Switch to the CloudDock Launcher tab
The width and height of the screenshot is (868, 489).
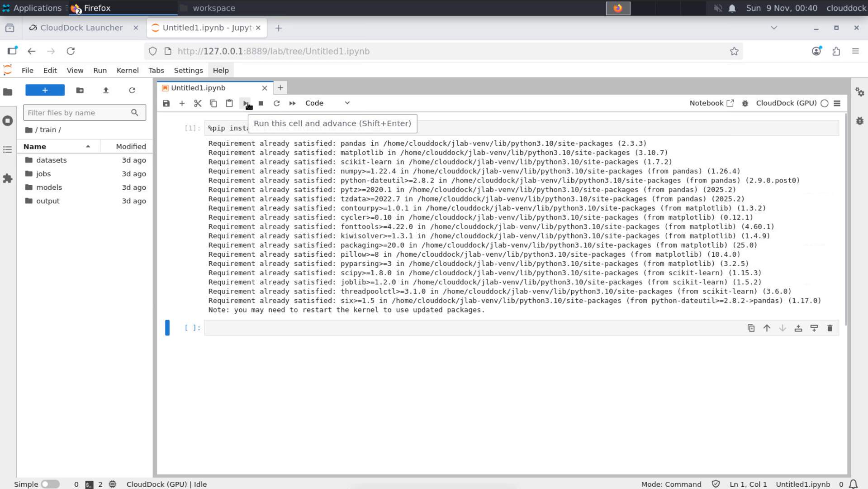(x=81, y=28)
